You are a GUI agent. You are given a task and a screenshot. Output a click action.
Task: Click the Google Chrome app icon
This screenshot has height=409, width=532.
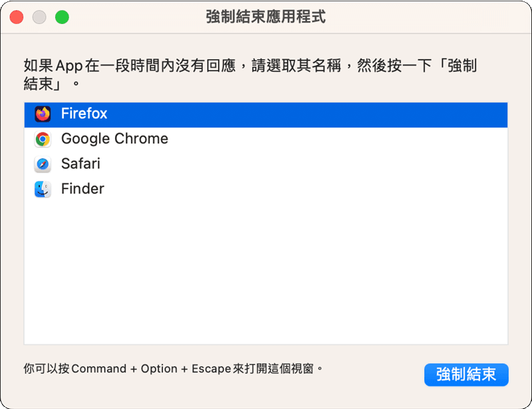pyautogui.click(x=43, y=139)
